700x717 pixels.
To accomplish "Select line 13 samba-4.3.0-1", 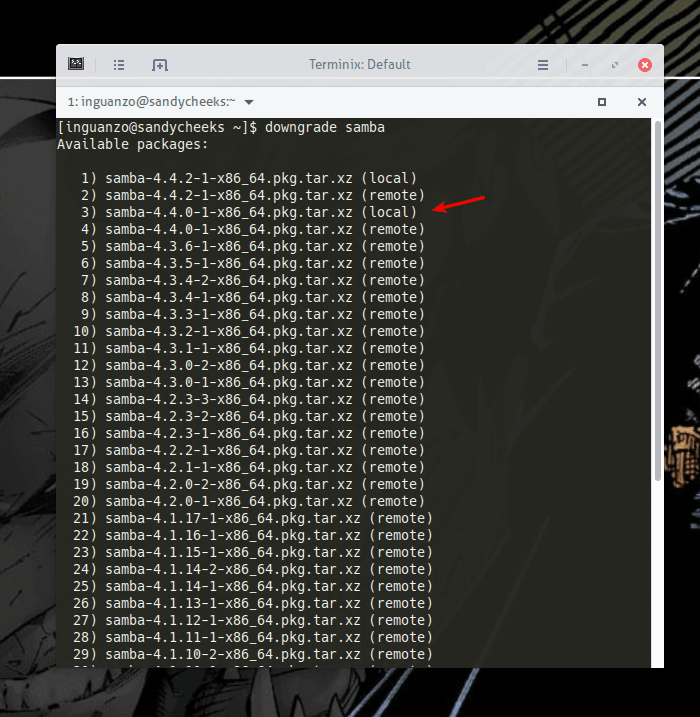I will (x=249, y=382).
